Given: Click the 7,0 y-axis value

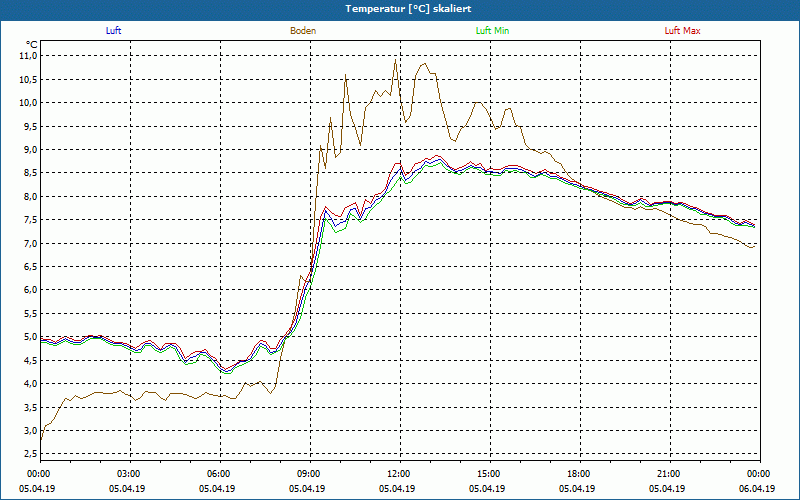Looking at the screenshot, I should [x=31, y=243].
